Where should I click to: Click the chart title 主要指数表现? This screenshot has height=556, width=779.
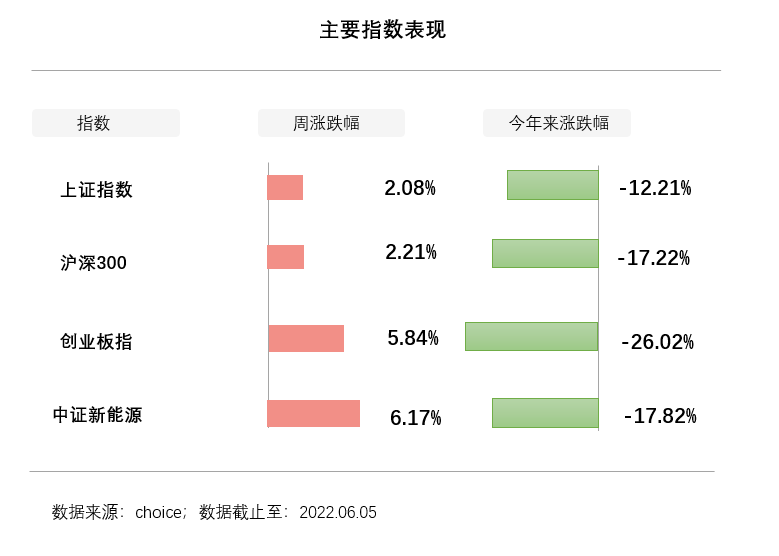tap(383, 30)
